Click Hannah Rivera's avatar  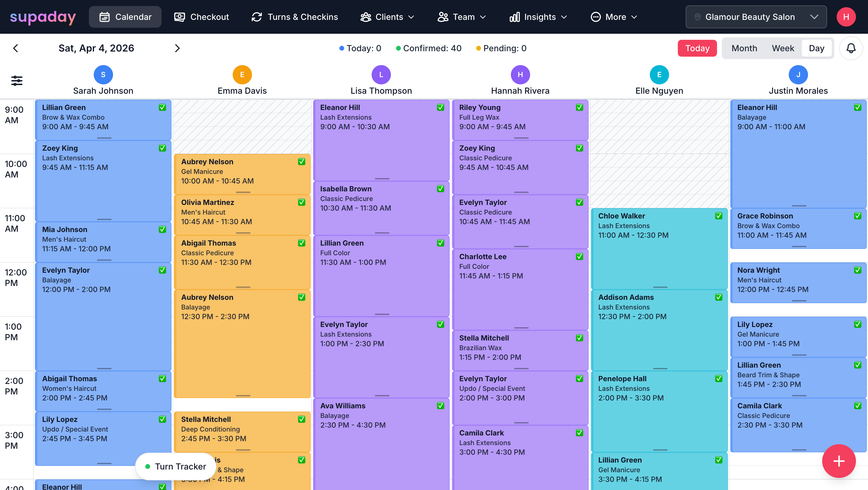tap(520, 74)
